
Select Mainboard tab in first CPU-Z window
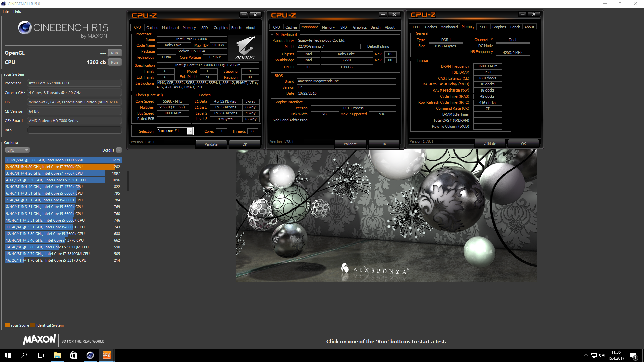[170, 28]
